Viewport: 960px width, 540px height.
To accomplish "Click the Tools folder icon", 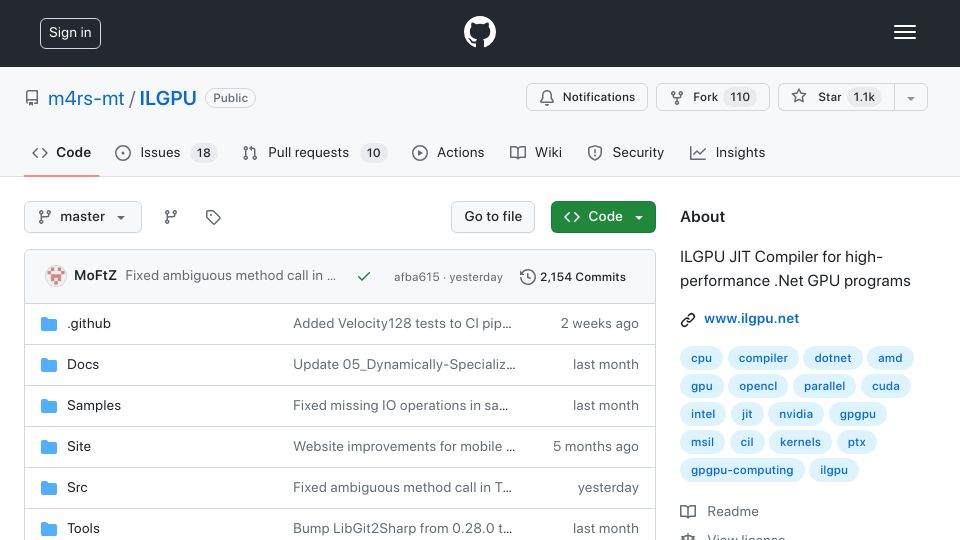I will coord(49,528).
